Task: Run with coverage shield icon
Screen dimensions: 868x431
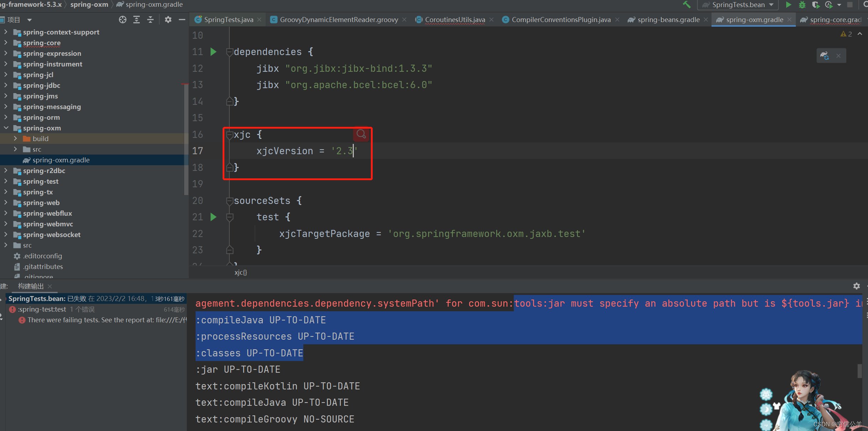Action: click(815, 5)
